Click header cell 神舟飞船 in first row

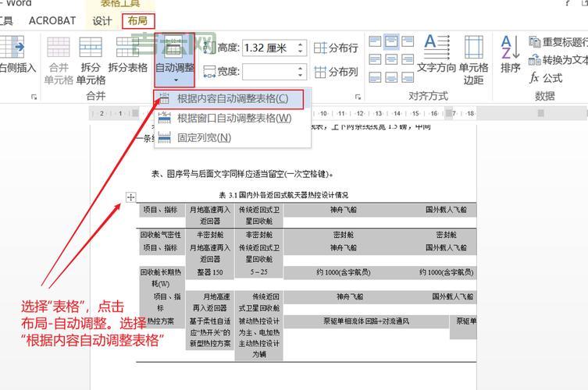pyautogui.click(x=343, y=210)
